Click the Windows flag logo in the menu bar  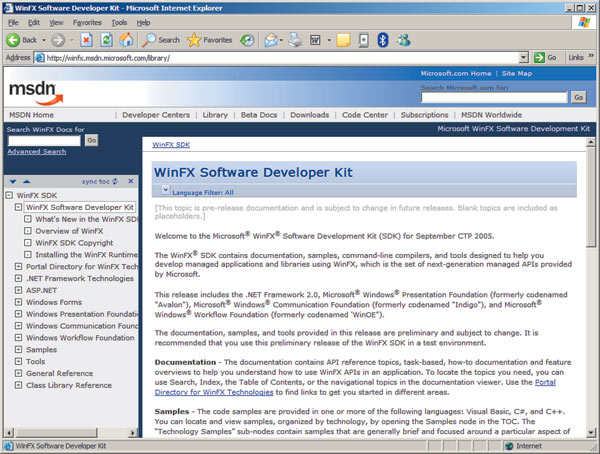click(584, 22)
